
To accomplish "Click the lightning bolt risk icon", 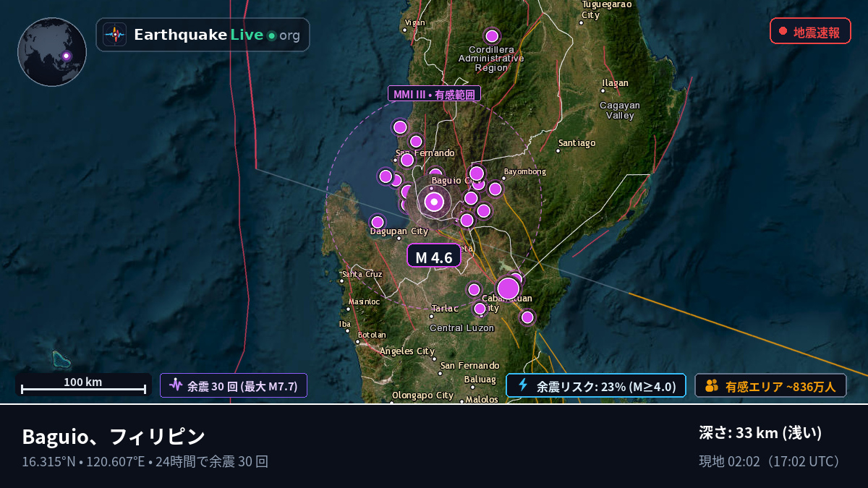I will click(523, 385).
